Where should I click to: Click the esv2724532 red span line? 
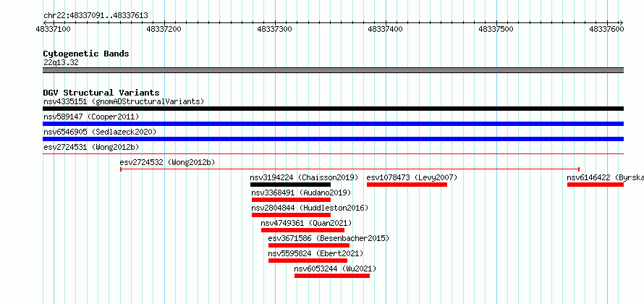(349, 169)
